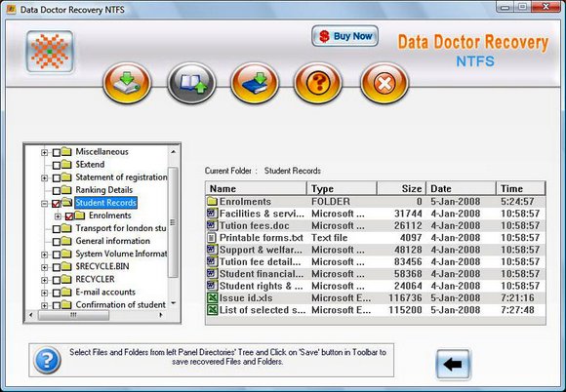Image resolution: width=566 pixels, height=392 pixels.
Task: Expand the RECYCLER folder node
Action: click(x=44, y=280)
